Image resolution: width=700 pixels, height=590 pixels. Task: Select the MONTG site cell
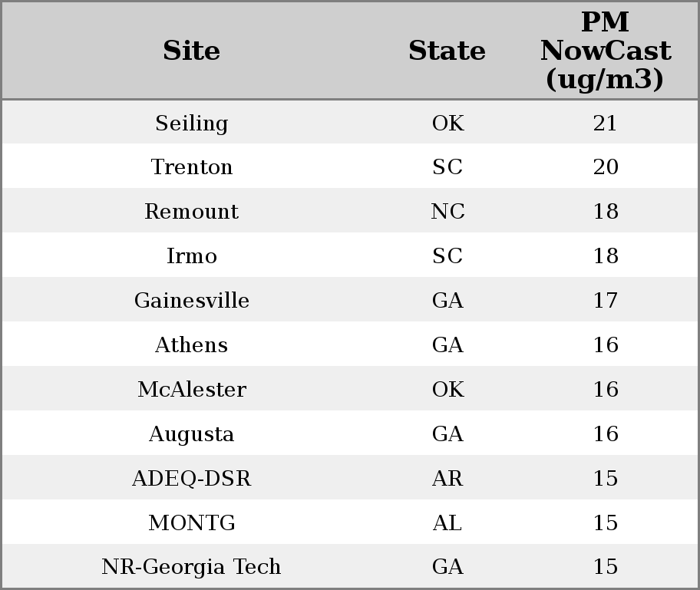coord(192,523)
